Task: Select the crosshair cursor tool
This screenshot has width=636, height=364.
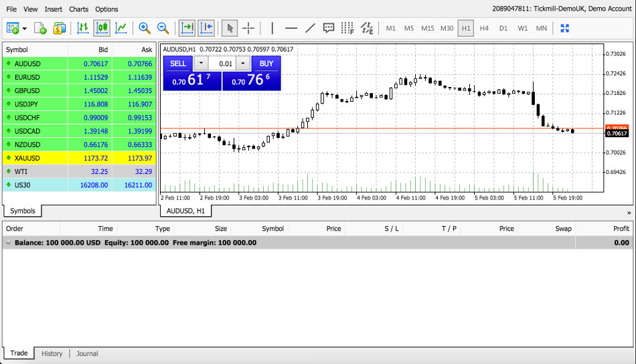Action: point(248,28)
